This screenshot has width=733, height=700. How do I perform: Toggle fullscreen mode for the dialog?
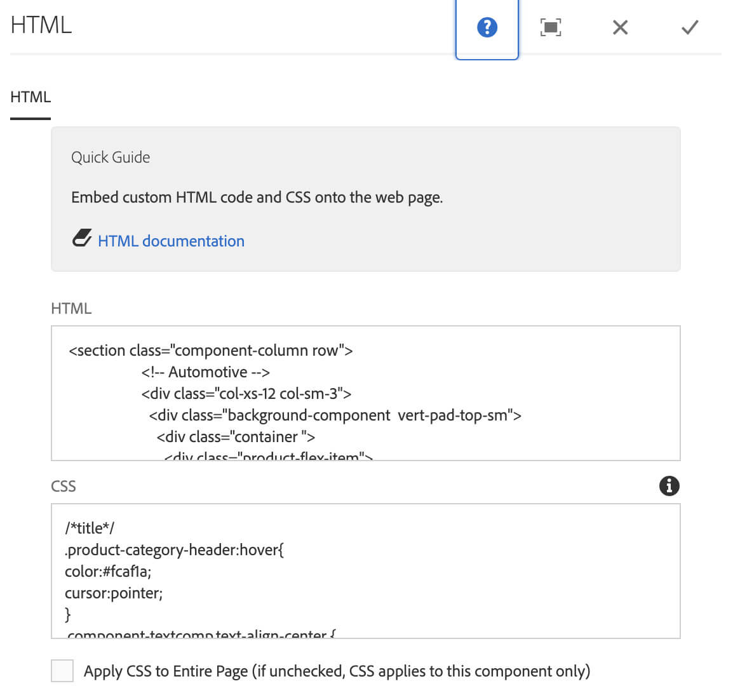(x=550, y=27)
